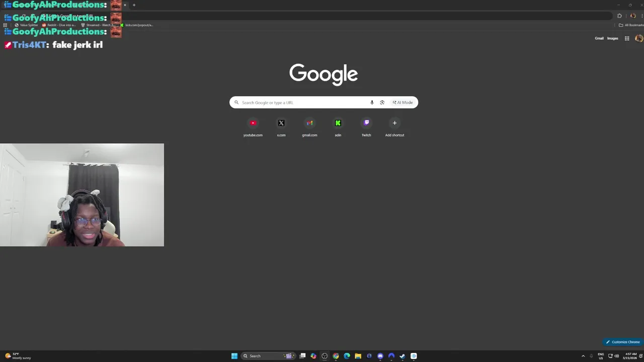Open the Reddit bookmark
Screen dimensions: 644x362
[59, 25]
